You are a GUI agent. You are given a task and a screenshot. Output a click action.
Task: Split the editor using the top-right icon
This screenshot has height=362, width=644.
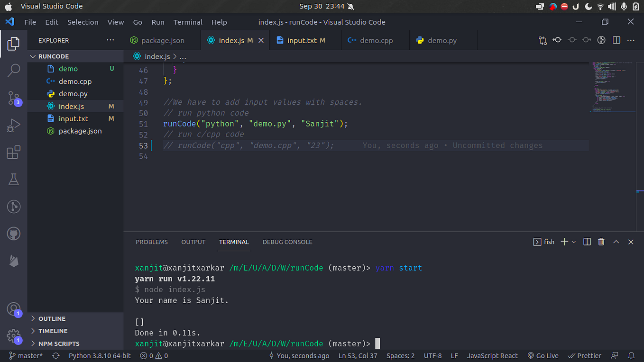616,40
